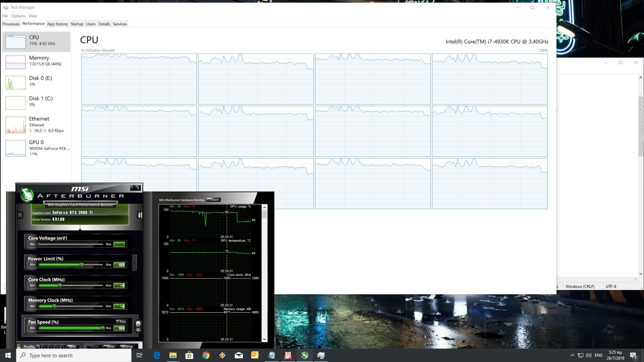Click the Task View taskbar icon

click(140, 355)
